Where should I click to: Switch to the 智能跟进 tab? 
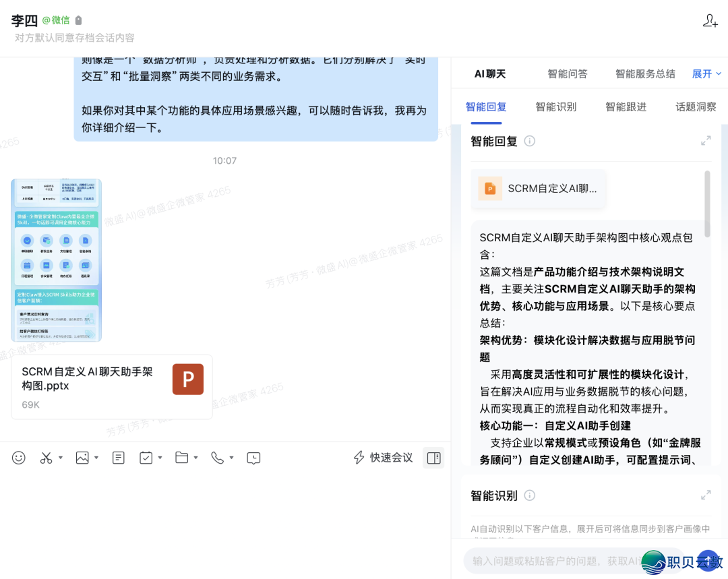click(x=626, y=106)
